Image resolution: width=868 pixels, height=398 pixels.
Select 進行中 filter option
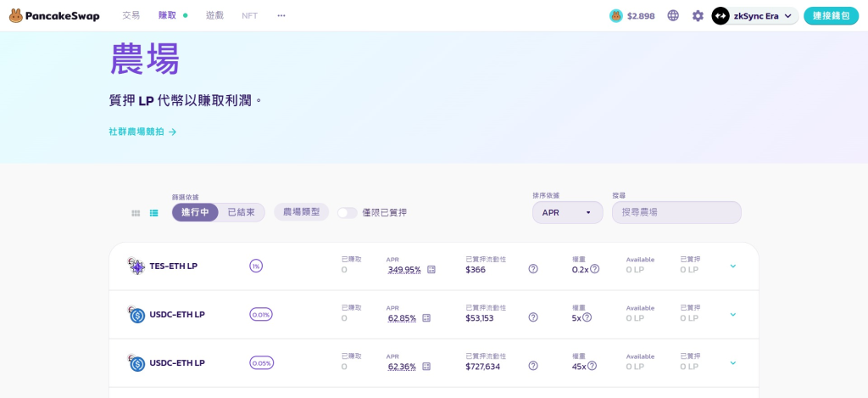pyautogui.click(x=196, y=212)
